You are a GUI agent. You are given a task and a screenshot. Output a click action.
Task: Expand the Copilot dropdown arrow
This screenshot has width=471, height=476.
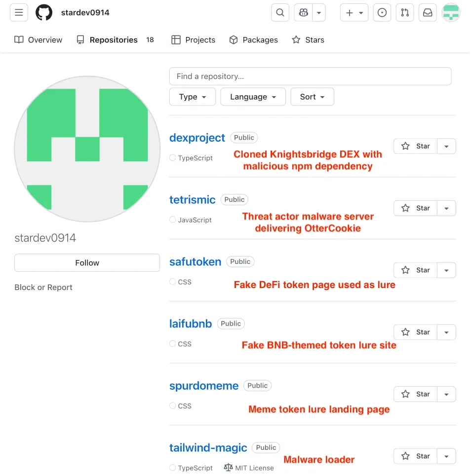pos(319,13)
